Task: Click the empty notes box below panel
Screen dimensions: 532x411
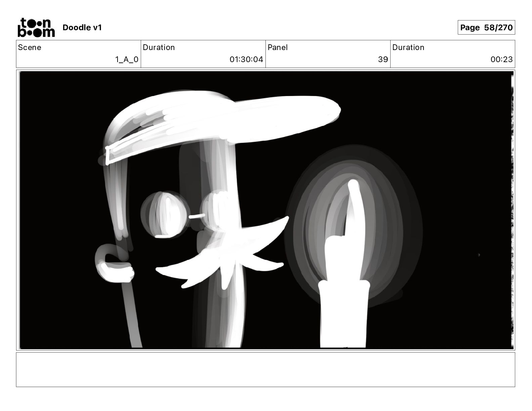Action: point(266,369)
